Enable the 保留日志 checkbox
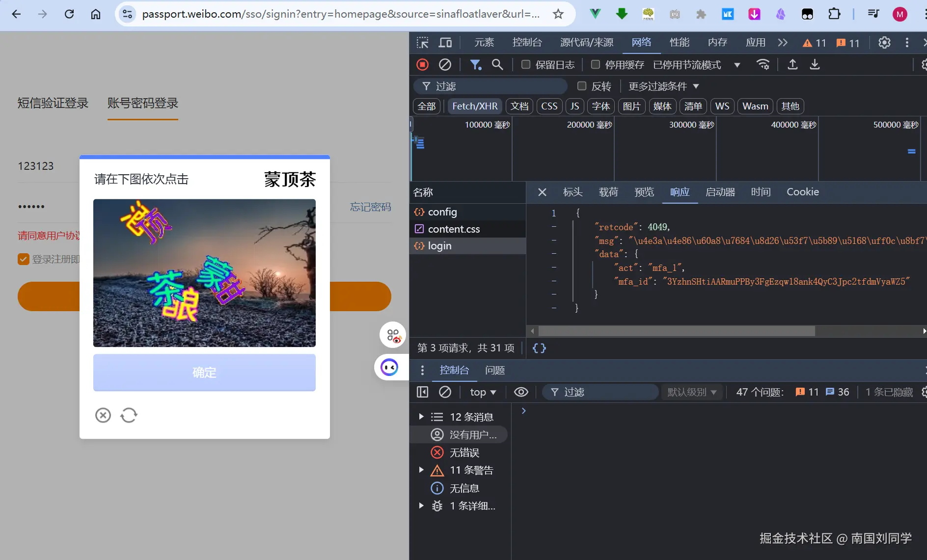This screenshot has height=560, width=927. [526, 64]
